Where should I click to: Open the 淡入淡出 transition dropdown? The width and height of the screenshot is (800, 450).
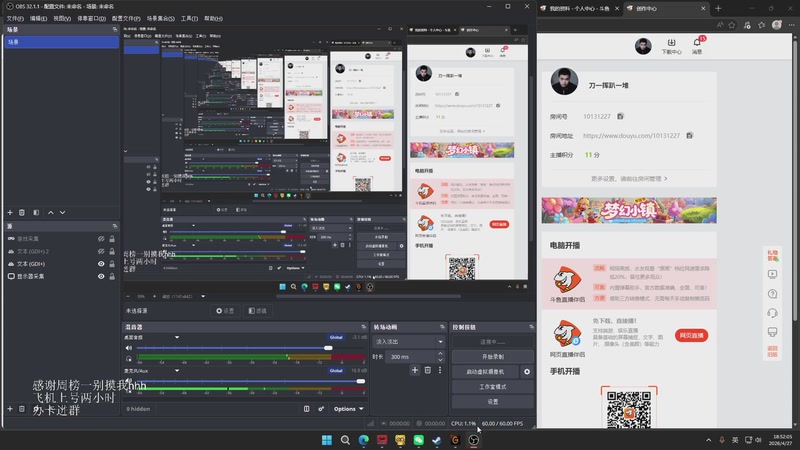[409, 341]
